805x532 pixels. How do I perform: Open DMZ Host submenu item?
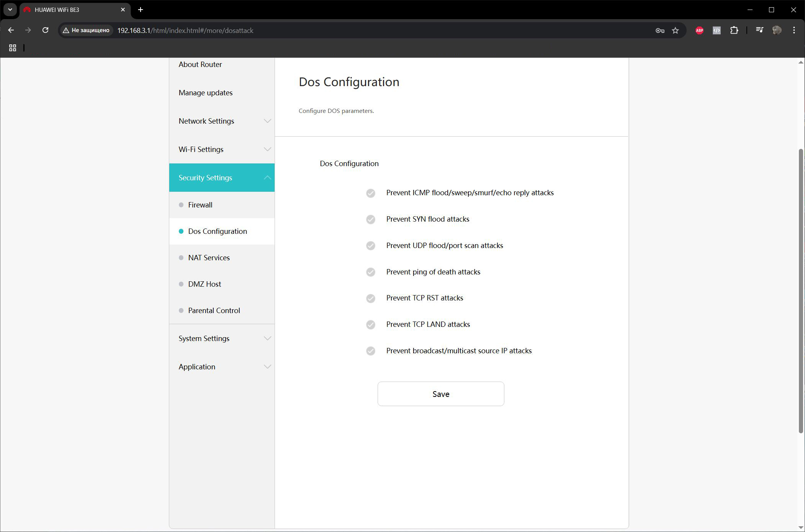(x=222, y=284)
